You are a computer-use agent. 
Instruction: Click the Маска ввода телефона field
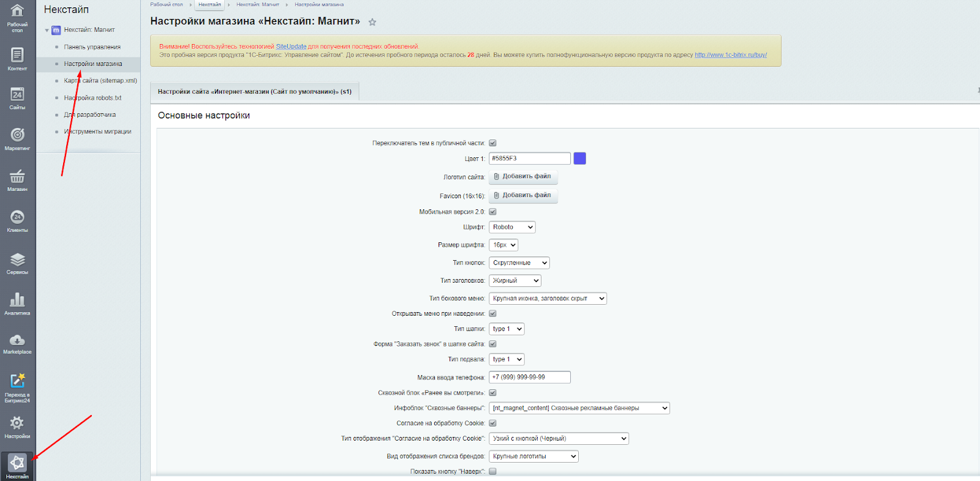[530, 377]
